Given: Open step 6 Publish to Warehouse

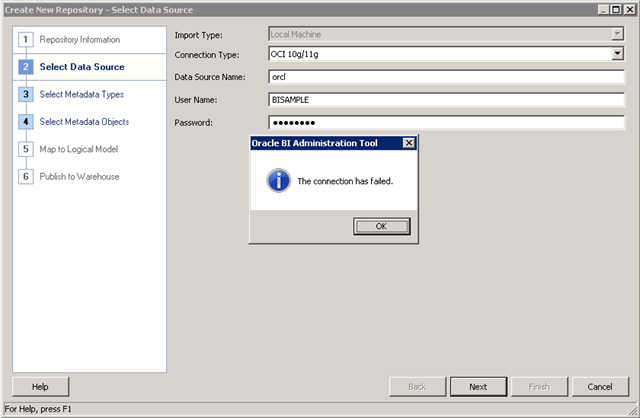Looking at the screenshot, I should coord(79,176).
